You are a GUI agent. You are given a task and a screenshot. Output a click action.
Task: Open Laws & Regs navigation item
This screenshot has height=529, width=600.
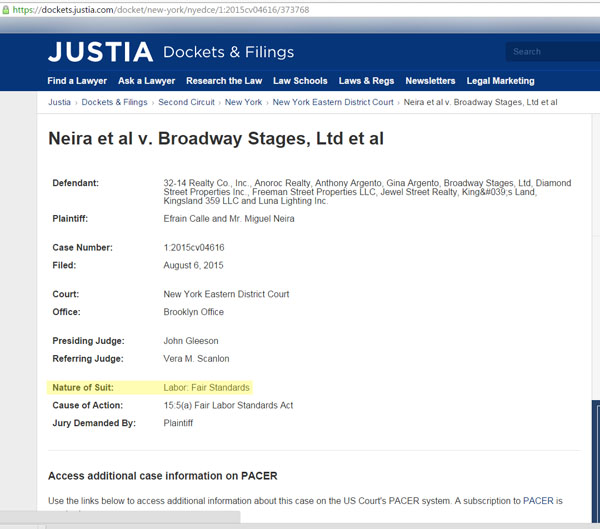coord(366,81)
